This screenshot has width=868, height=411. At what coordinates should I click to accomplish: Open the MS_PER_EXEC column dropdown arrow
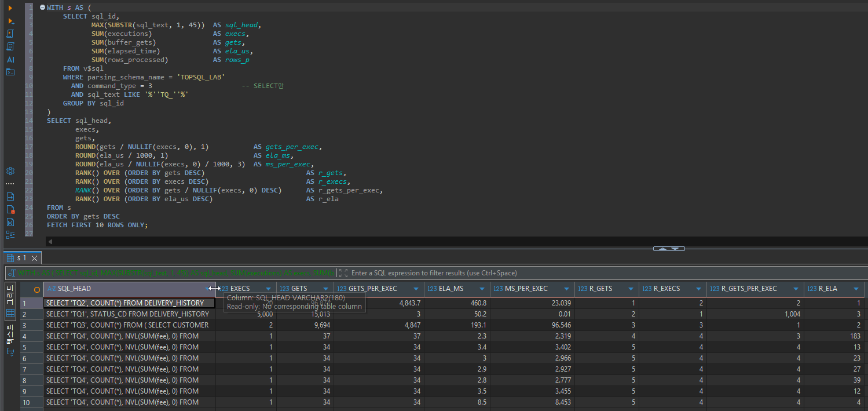pos(567,289)
